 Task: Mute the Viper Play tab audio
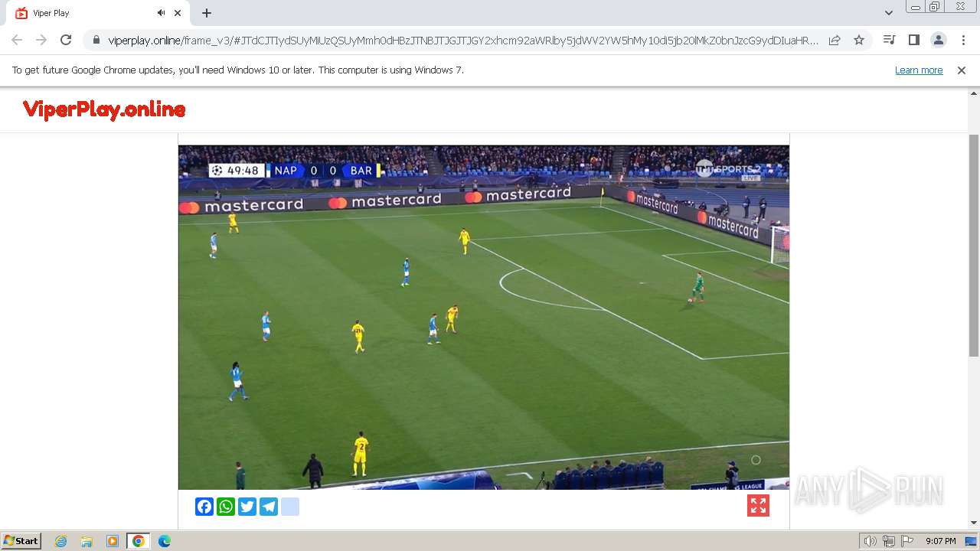pyautogui.click(x=162, y=13)
